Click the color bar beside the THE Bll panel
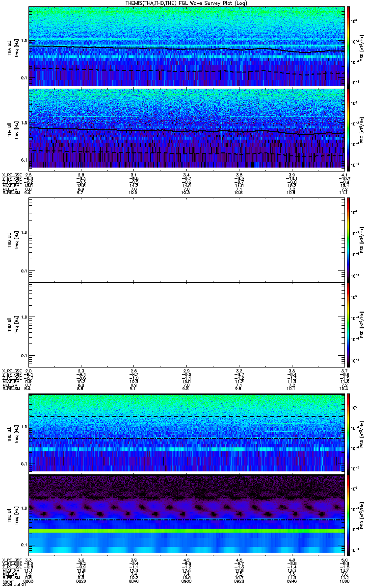 pos(348,514)
